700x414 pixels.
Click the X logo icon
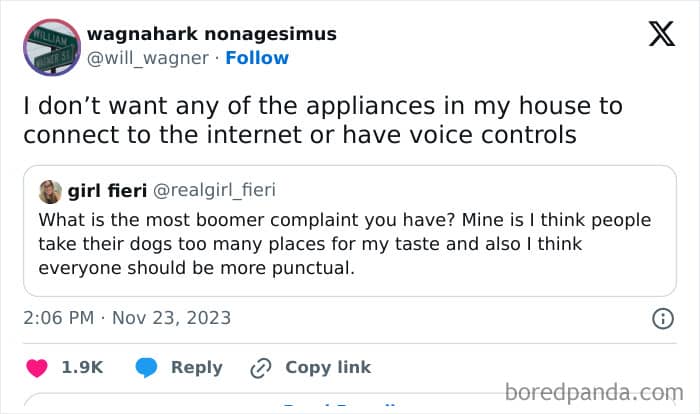click(661, 35)
